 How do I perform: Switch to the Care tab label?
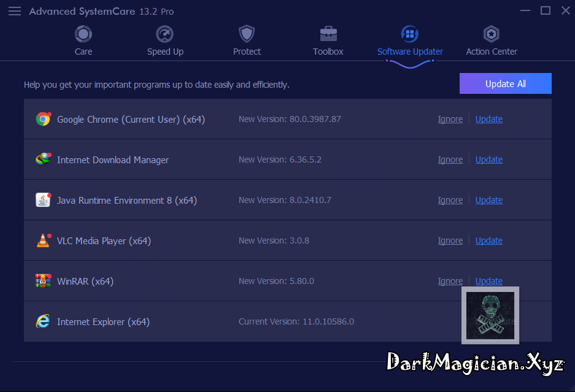(83, 52)
